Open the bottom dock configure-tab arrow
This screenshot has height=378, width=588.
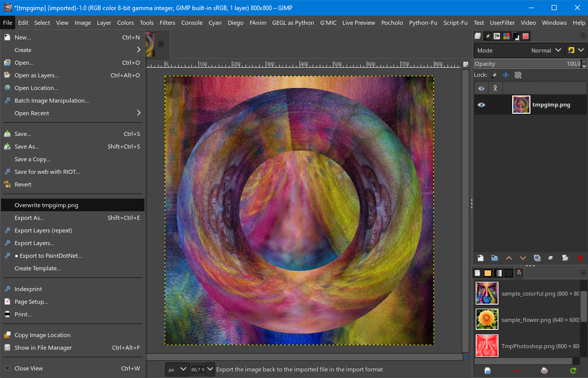click(583, 272)
